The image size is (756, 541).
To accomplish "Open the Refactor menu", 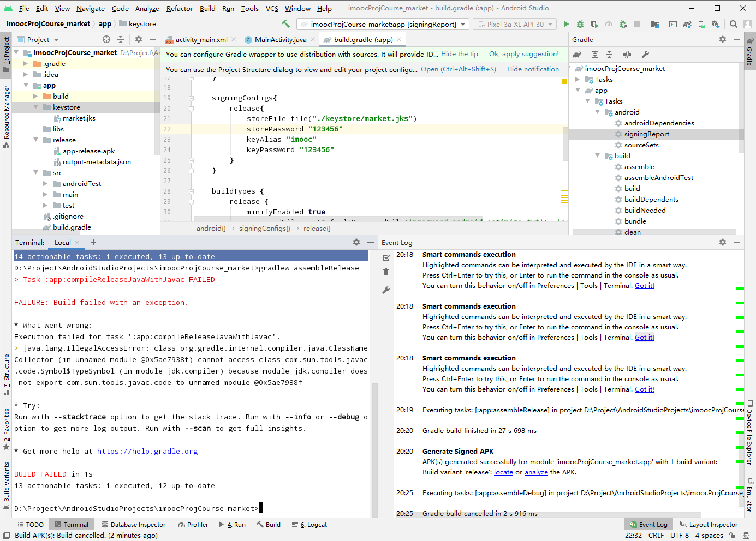I will 180,8.
